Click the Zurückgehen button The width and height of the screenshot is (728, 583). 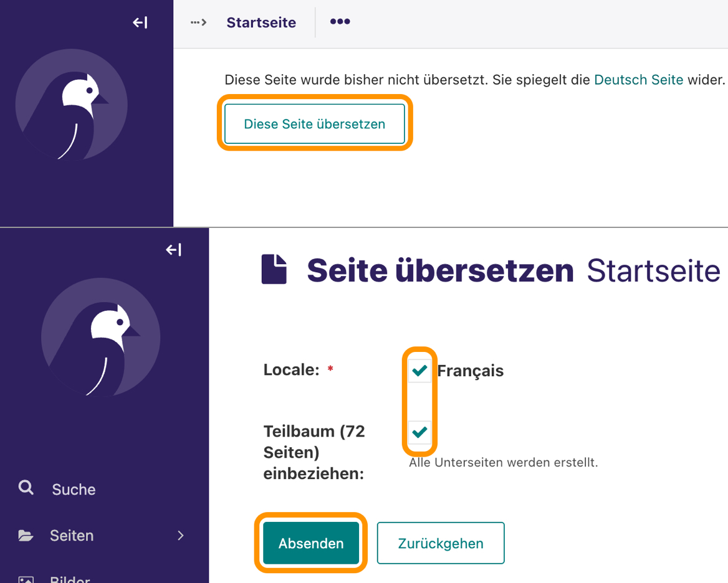point(441,543)
